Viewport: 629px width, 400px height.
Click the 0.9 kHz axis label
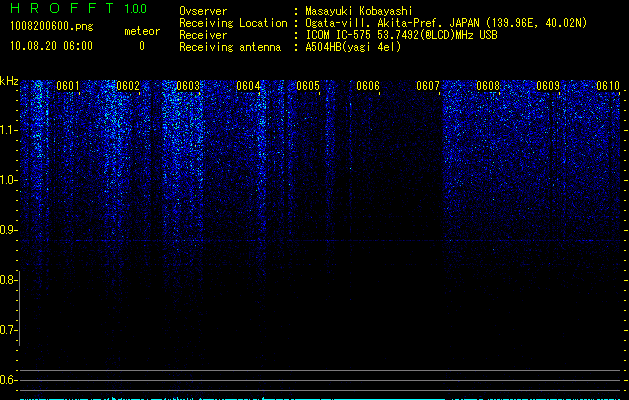point(8,230)
